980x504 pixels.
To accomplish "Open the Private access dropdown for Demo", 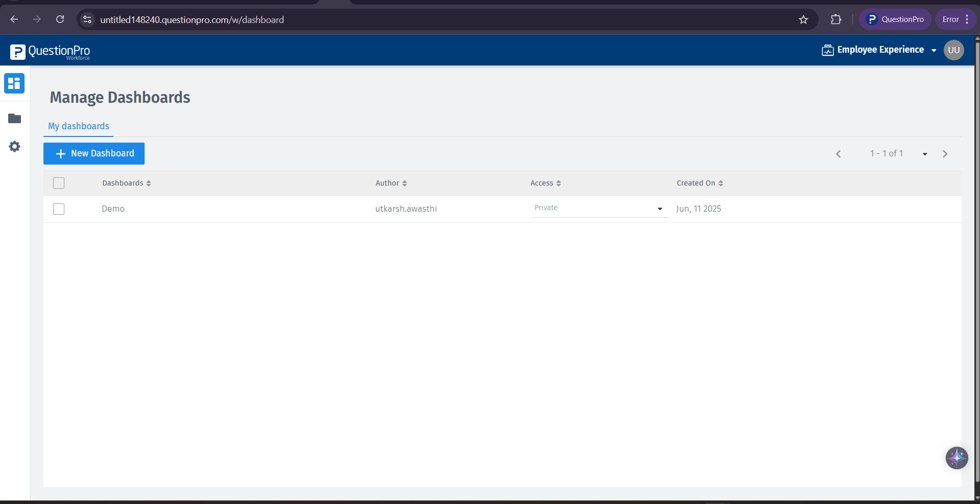I will click(599, 208).
